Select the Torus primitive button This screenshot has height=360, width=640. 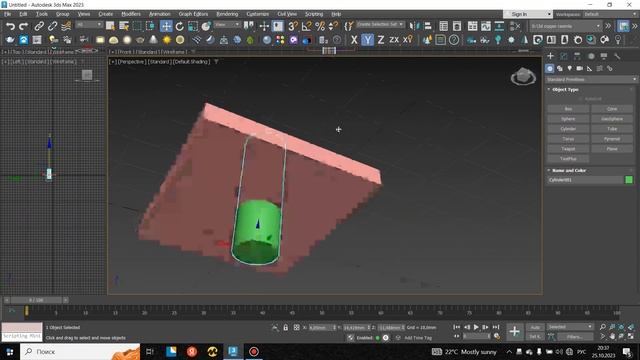(568, 139)
